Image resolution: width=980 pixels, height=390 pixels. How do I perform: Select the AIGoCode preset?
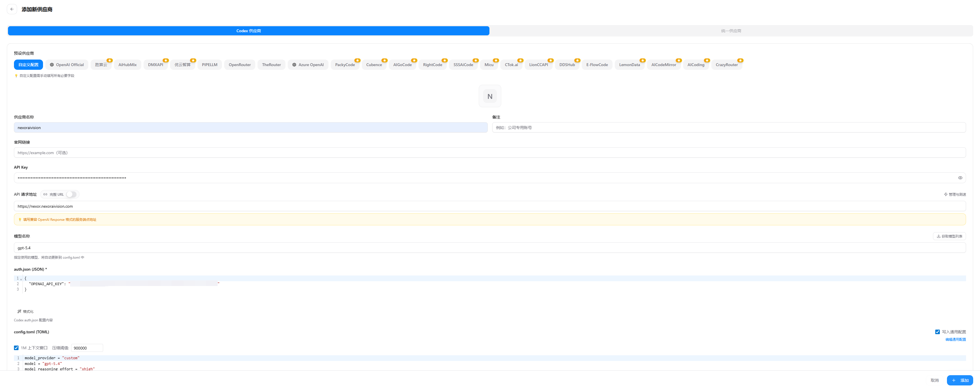pyautogui.click(x=403, y=65)
